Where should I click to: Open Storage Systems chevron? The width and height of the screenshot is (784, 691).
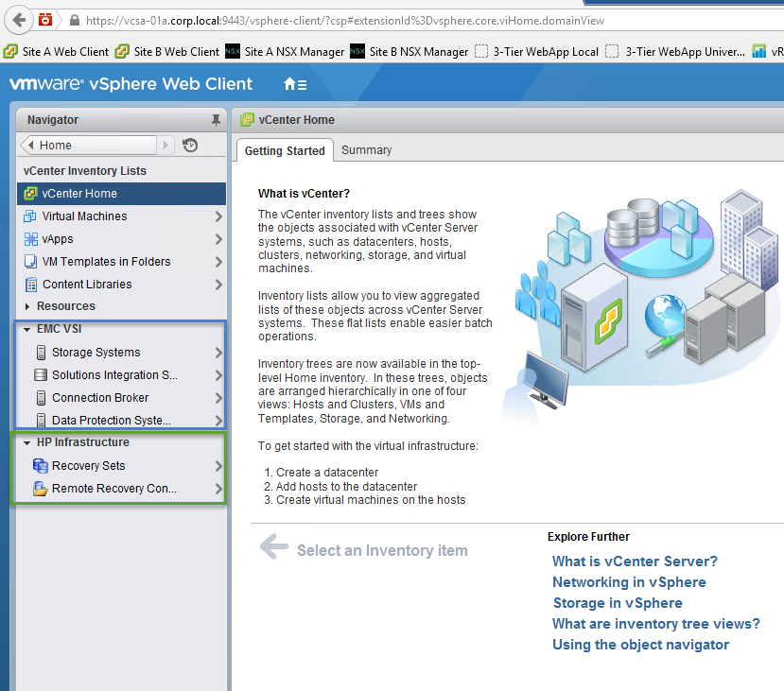click(218, 353)
